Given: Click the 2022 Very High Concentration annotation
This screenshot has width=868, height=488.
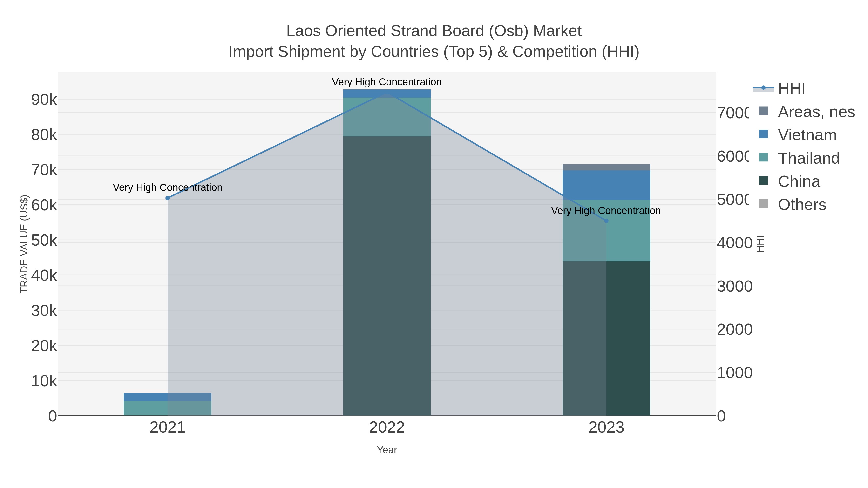Looking at the screenshot, I should (387, 82).
